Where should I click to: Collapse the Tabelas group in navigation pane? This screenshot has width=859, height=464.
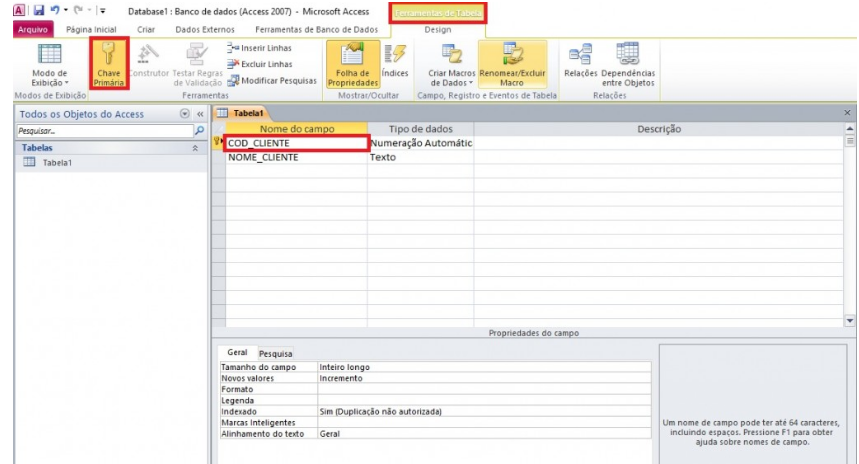coord(194,147)
